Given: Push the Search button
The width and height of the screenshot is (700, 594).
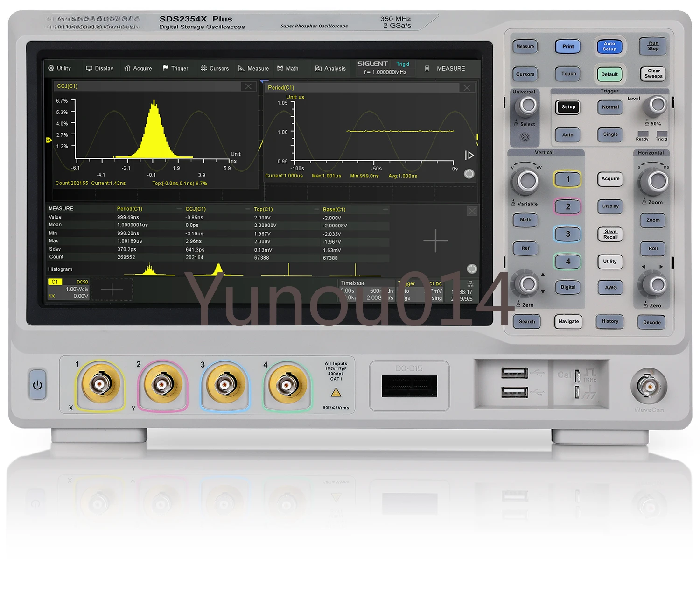Looking at the screenshot, I should coord(527,322).
